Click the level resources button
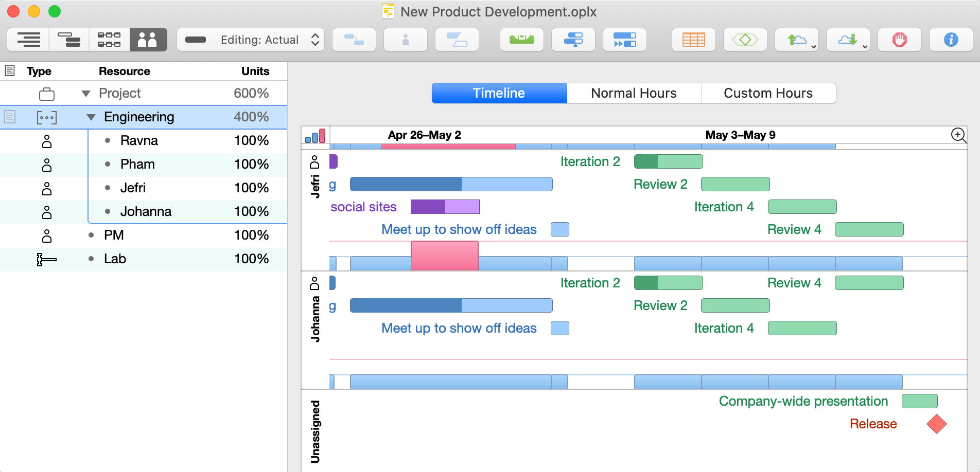Viewport: 980px width, 472px height. coord(522,40)
